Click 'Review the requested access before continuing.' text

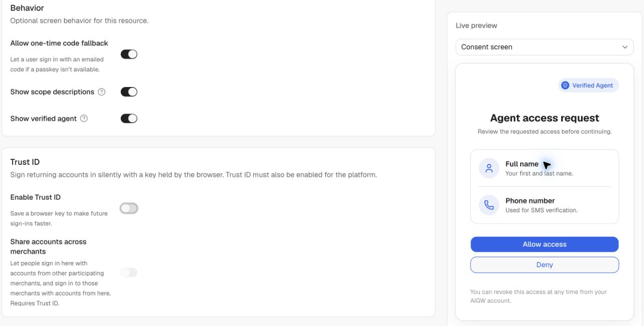pyautogui.click(x=544, y=132)
